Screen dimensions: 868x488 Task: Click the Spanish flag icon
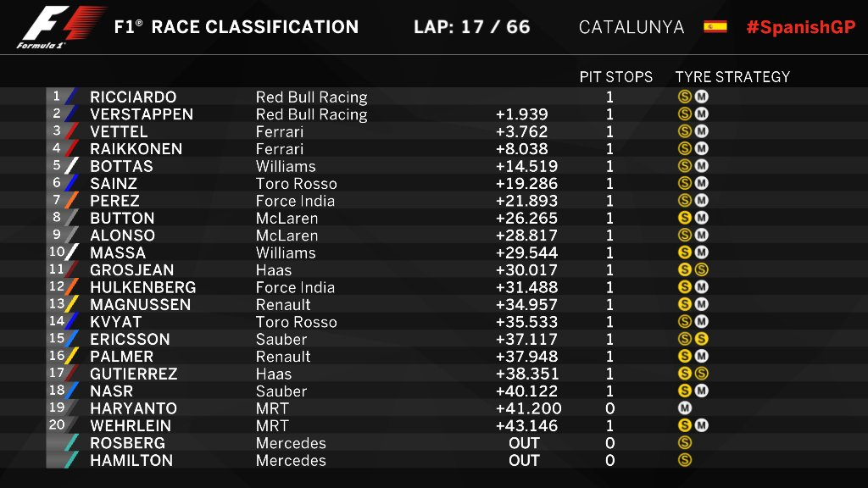pos(715,26)
